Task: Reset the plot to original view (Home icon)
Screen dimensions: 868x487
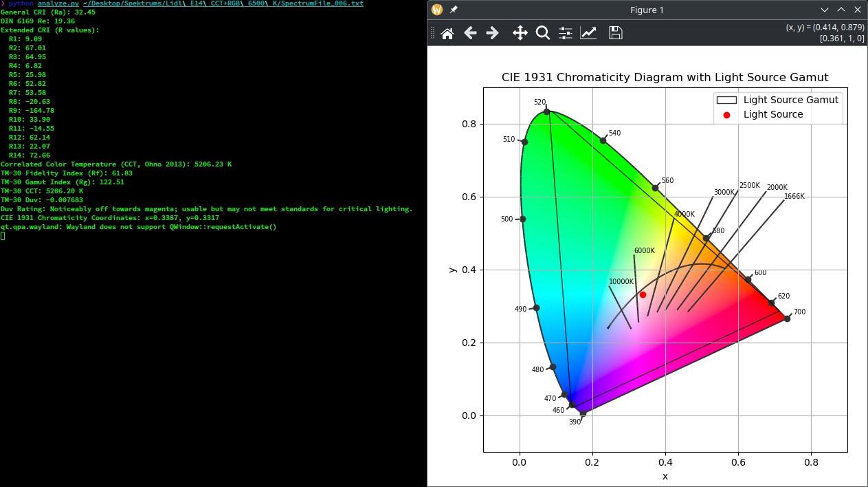Action: pyautogui.click(x=447, y=33)
